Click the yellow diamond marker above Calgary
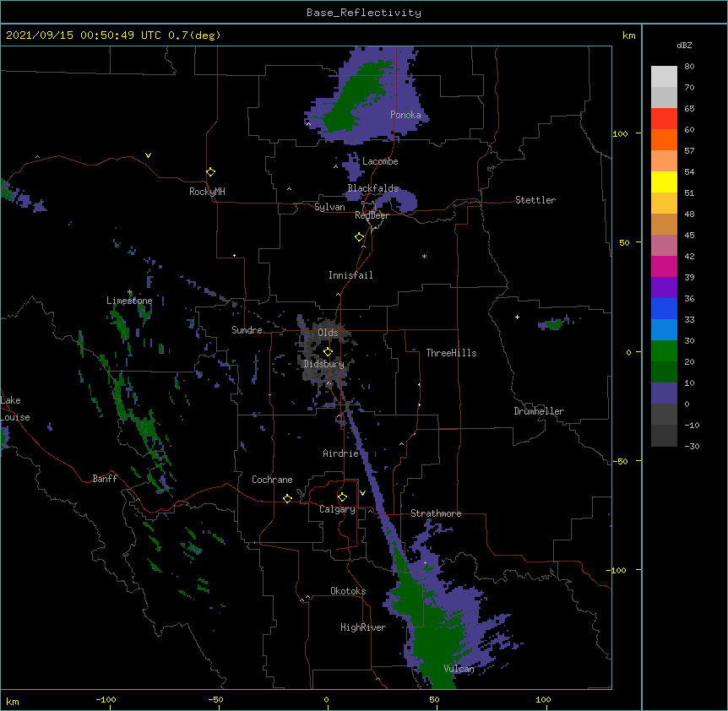 tap(342, 497)
